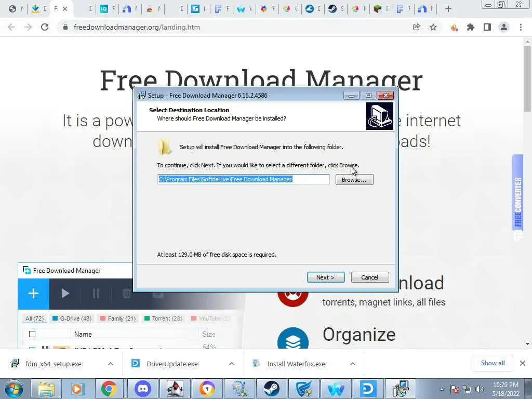Click the flame extension icon in toolbar
Image resolution: width=532 pixels, height=399 pixels.
(454, 27)
